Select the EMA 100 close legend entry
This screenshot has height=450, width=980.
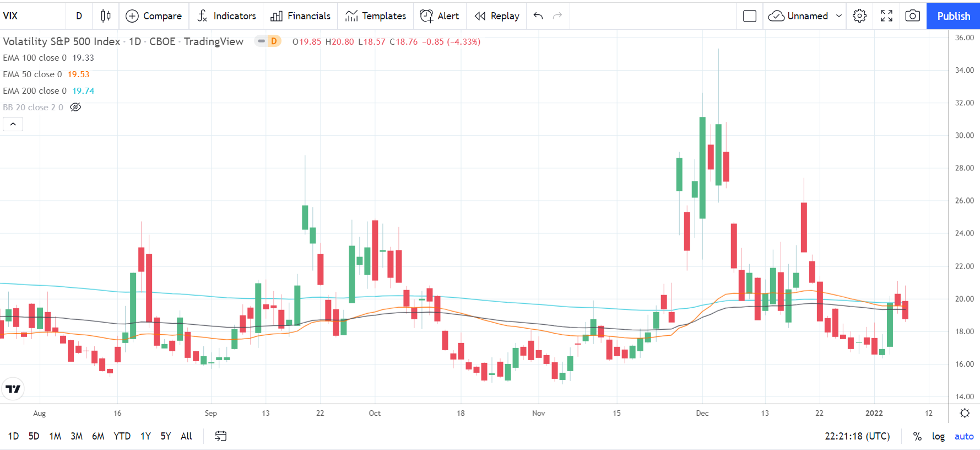35,57
